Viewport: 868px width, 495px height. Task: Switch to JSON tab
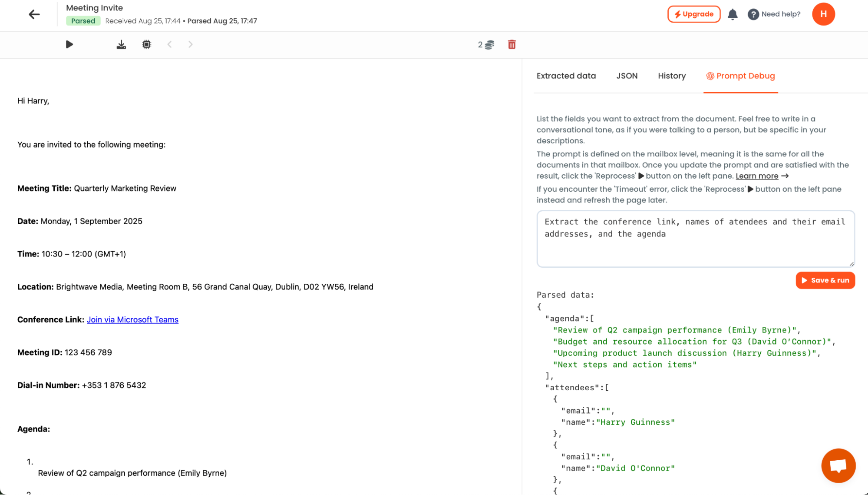point(627,76)
